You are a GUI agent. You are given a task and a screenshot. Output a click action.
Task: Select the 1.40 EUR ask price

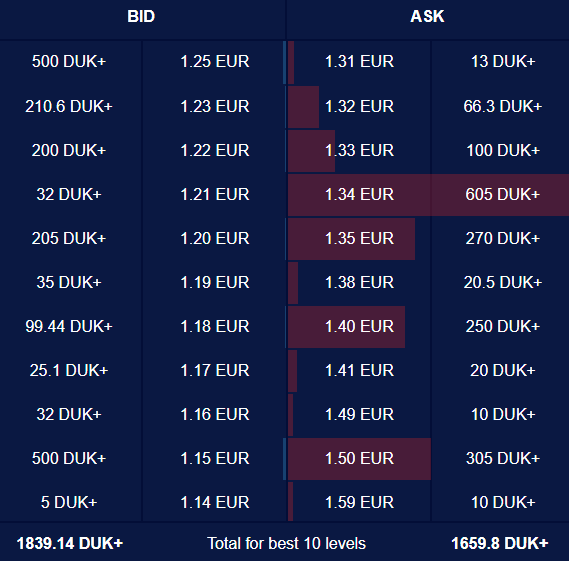point(359,326)
